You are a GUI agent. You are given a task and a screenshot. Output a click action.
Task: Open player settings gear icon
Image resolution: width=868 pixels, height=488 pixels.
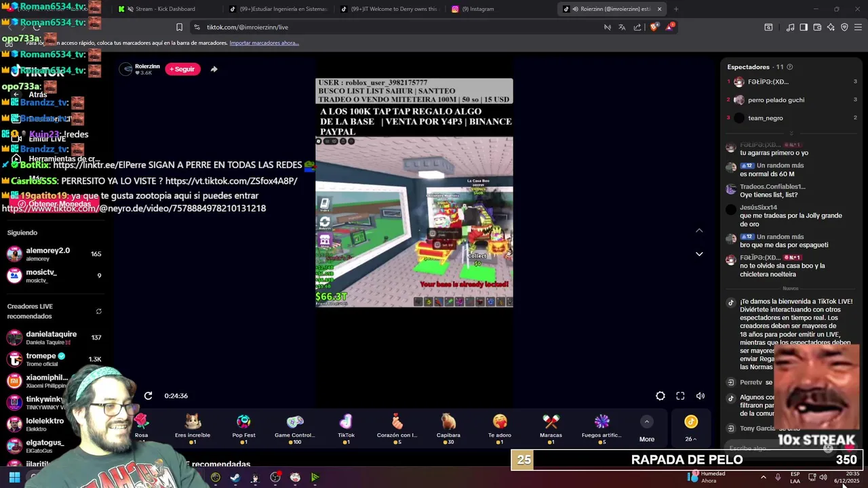(x=660, y=396)
